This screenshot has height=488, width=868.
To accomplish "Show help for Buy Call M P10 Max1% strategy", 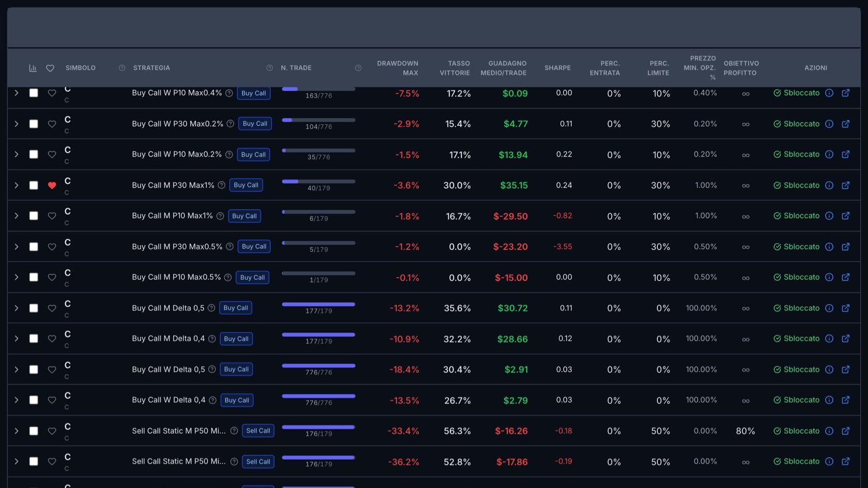I will tap(220, 216).
